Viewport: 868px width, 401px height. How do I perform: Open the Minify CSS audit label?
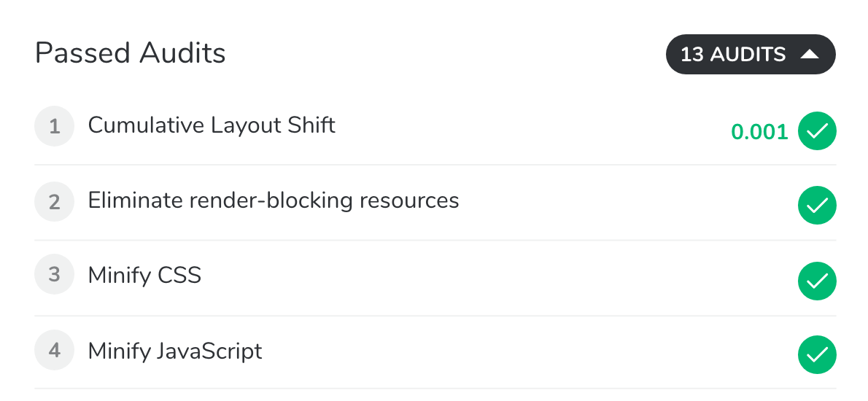click(x=144, y=275)
